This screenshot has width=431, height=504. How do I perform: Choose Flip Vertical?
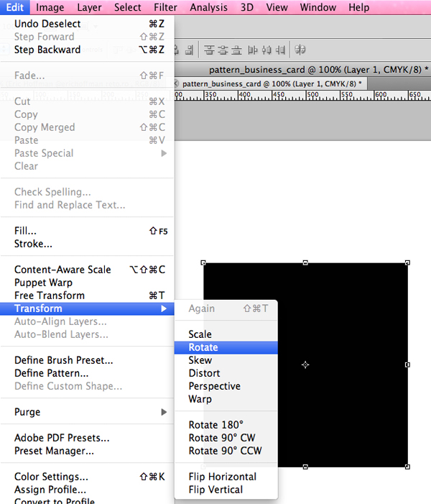226,490
